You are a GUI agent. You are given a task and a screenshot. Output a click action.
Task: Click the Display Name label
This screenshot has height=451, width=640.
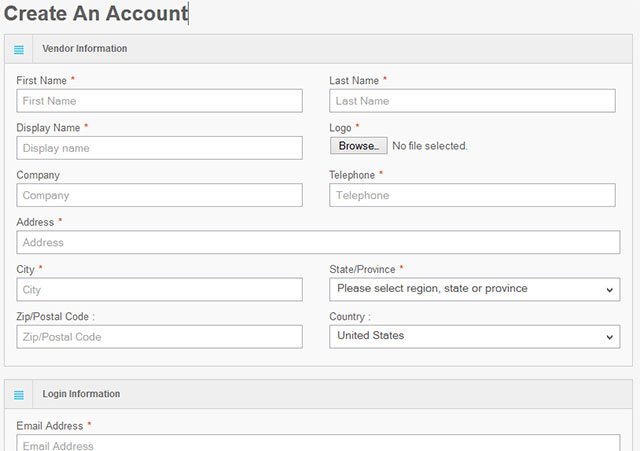[x=48, y=128]
